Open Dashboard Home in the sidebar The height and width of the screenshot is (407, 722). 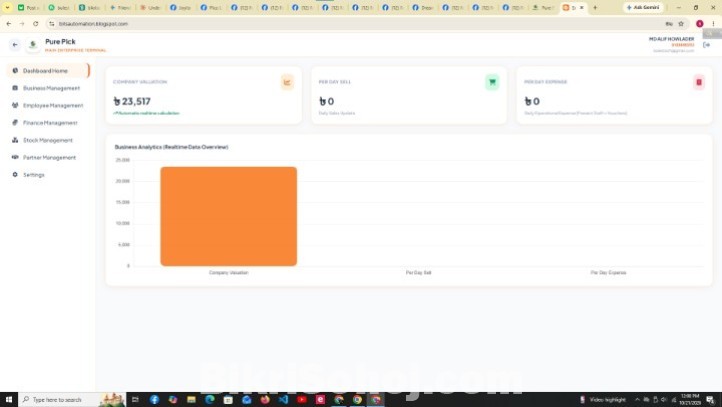pos(48,70)
